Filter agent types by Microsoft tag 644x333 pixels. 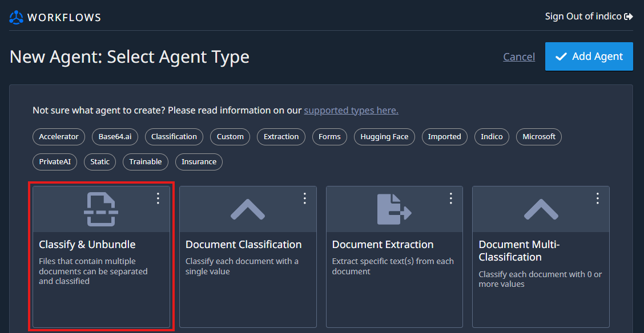(539, 137)
